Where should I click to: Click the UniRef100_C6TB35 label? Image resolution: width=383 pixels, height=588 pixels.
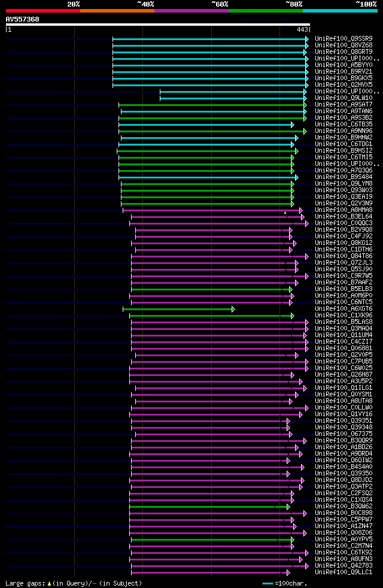point(344,125)
